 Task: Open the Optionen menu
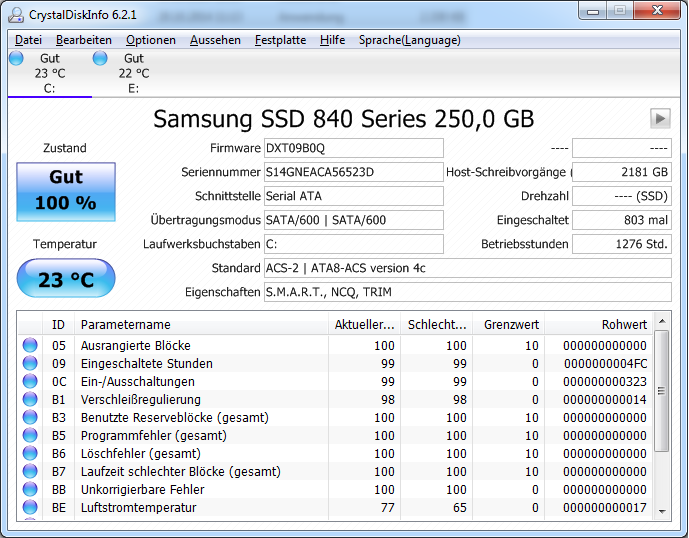151,40
